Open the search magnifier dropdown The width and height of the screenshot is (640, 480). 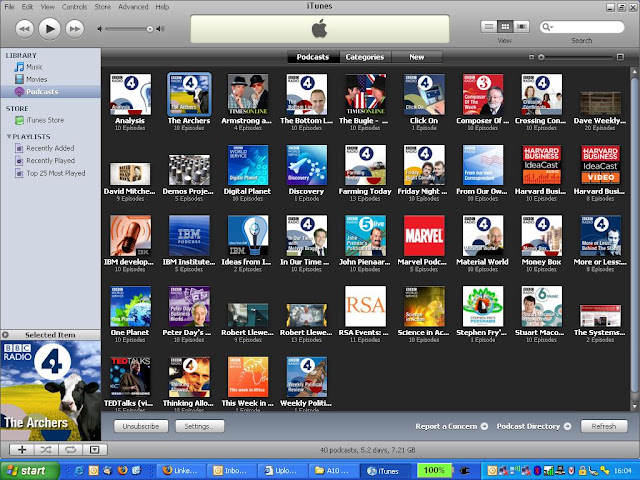pos(547,27)
